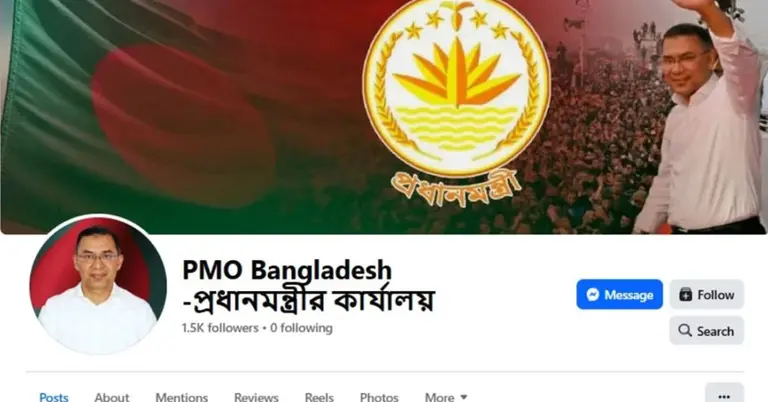Open the three-dots options menu

point(724,395)
